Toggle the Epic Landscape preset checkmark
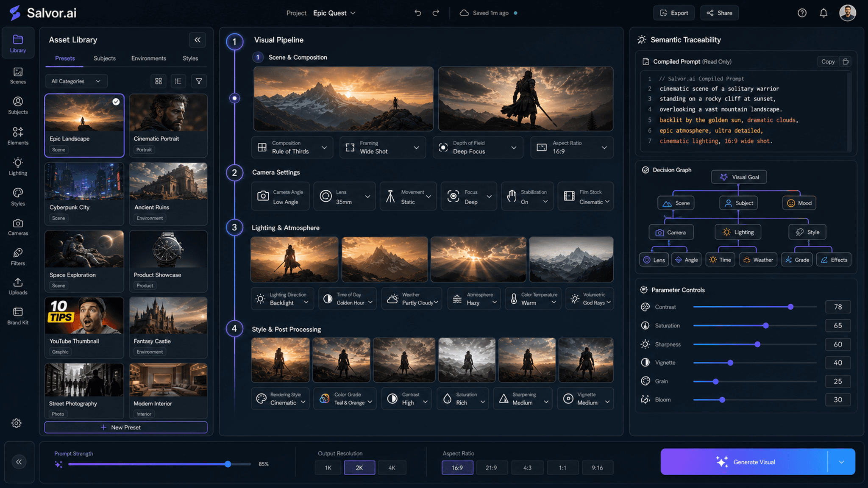 point(116,102)
